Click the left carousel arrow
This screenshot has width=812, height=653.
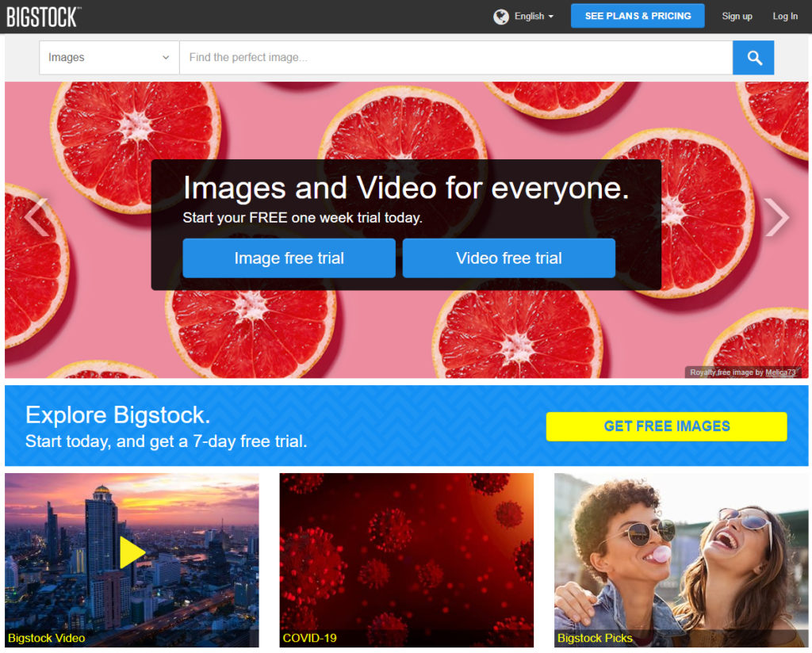point(36,216)
